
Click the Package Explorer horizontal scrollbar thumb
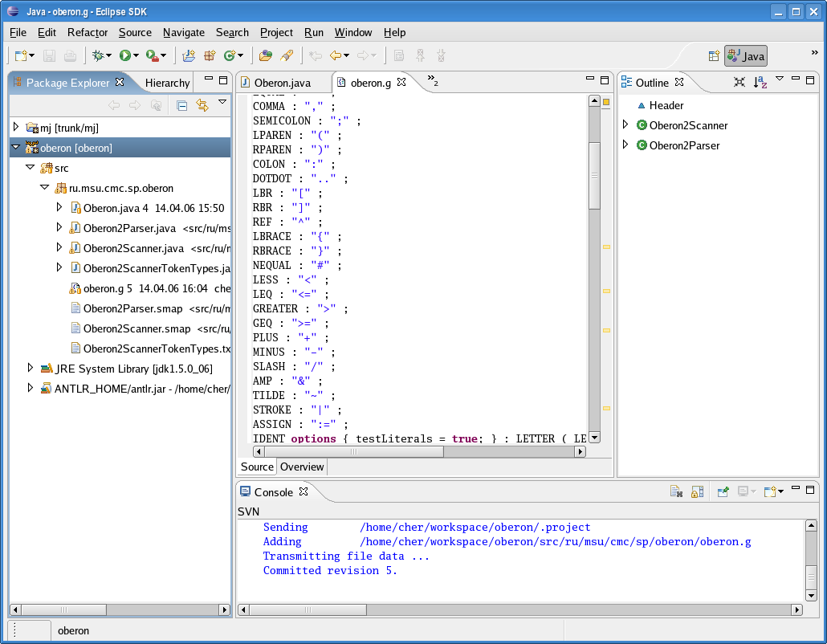click(63, 609)
